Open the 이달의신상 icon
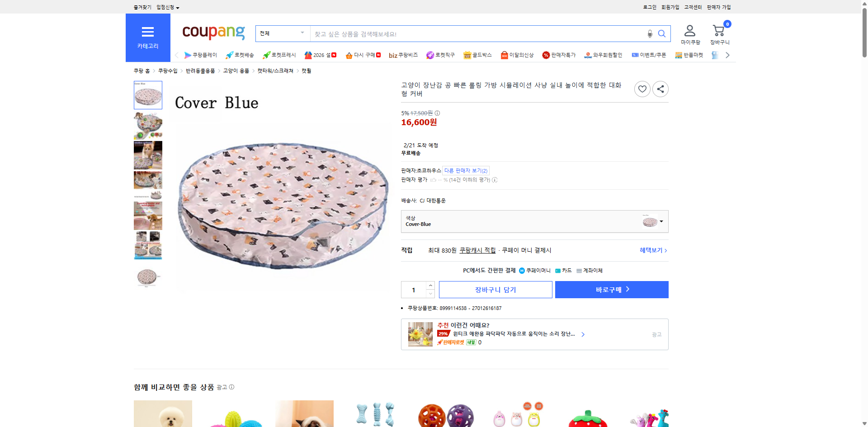The height and width of the screenshot is (427, 868). [504, 55]
